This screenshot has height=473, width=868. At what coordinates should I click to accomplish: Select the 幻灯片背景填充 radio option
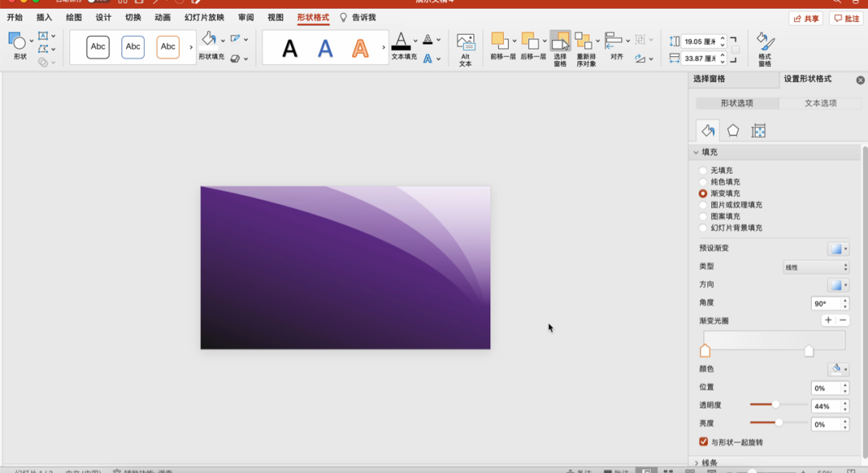tap(703, 228)
